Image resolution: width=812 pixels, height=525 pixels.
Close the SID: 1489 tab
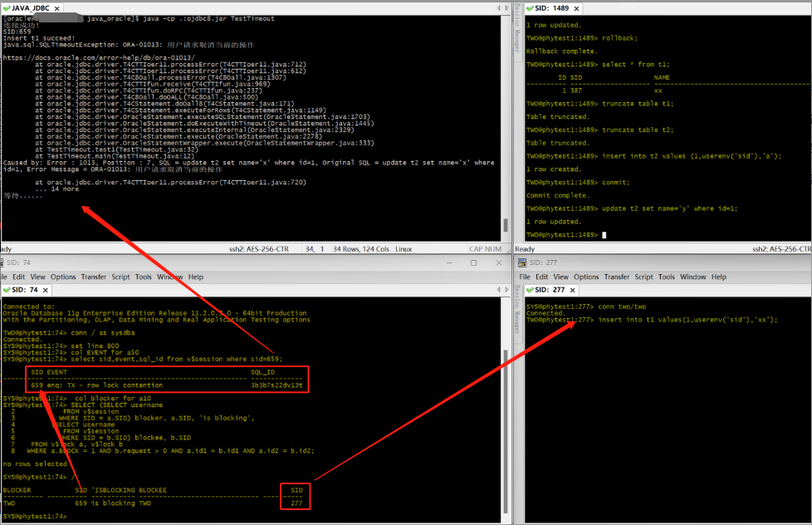576,8
